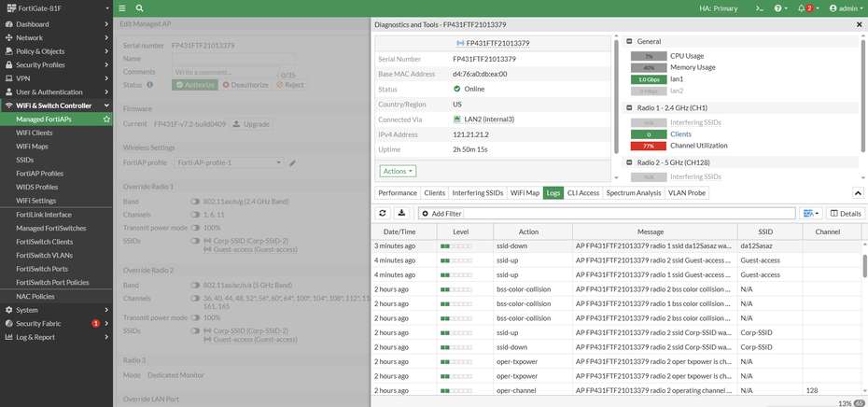This screenshot has width=868, height=407.
Task: Open the CLI console icon
Action: pyautogui.click(x=761, y=8)
